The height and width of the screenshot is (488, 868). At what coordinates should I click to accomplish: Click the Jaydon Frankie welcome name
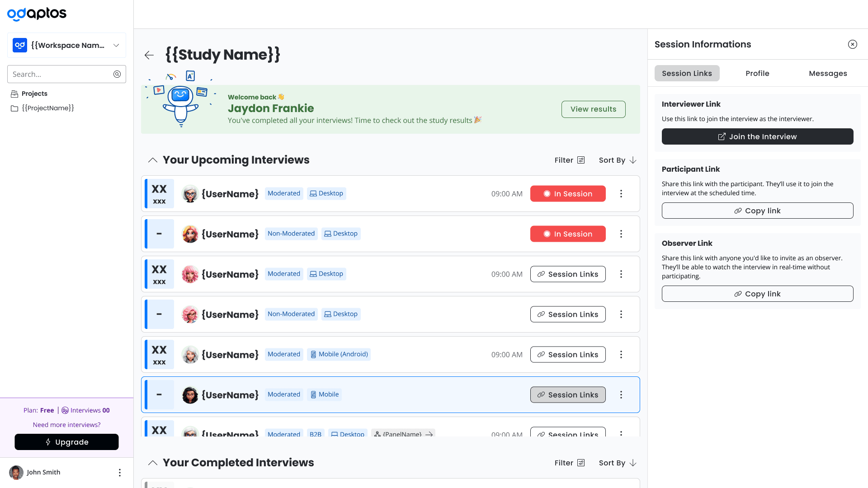tap(271, 108)
